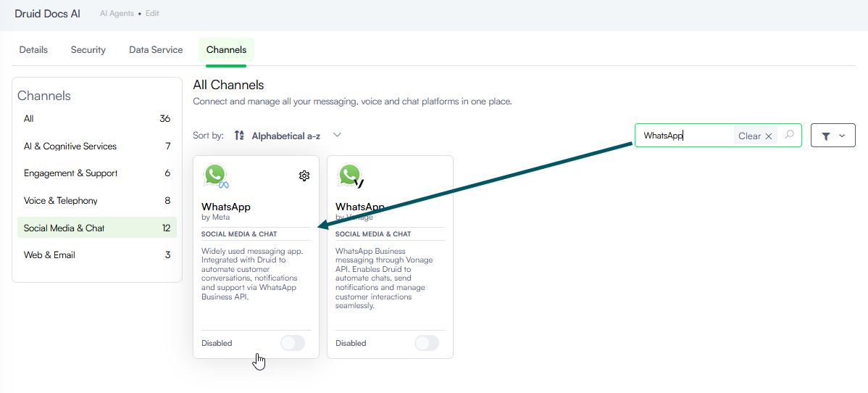The image size is (868, 393).
Task: Click the funnel filter icon
Action: 826,136
